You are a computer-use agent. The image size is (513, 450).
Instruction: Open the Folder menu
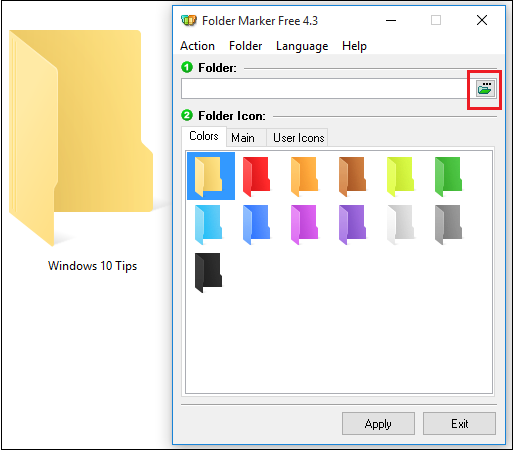coord(246,46)
